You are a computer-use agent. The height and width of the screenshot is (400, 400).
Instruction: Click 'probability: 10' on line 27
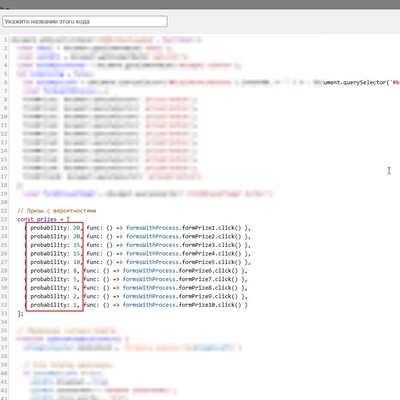tap(55, 262)
